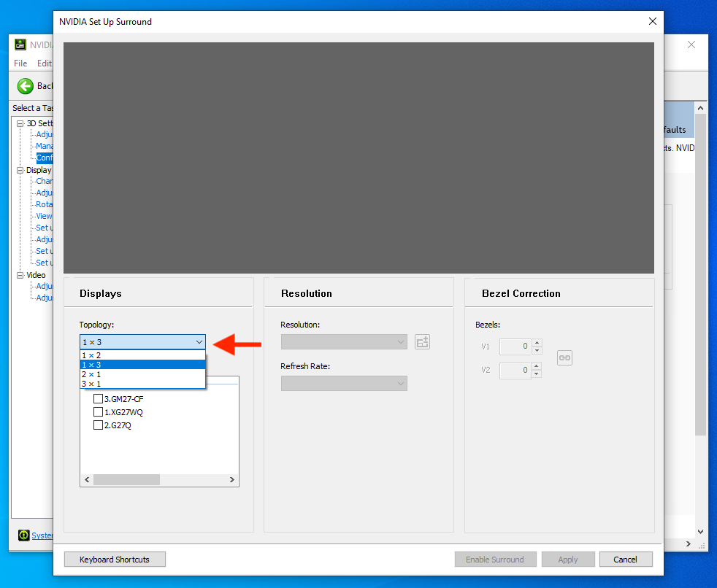
Task: Select the Rota item under Display
Action: click(x=45, y=204)
